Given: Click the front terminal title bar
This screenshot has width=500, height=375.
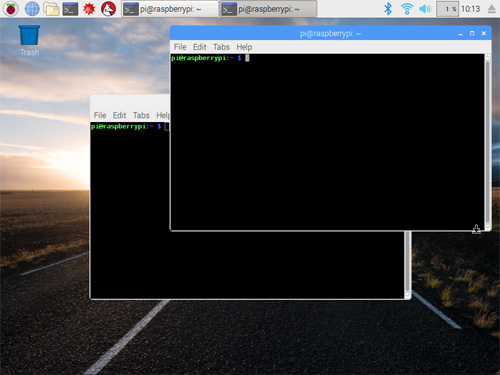Looking at the screenshot, I should point(330,33).
